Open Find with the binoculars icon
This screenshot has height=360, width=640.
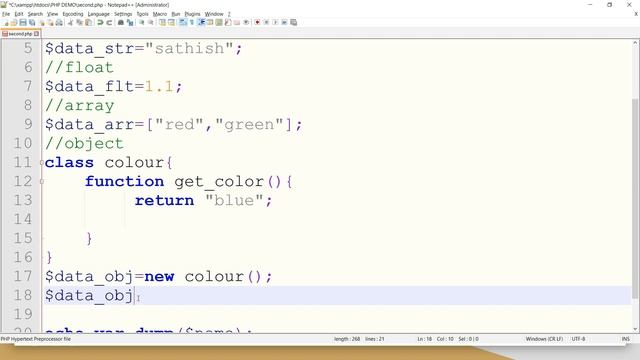click(120, 22)
